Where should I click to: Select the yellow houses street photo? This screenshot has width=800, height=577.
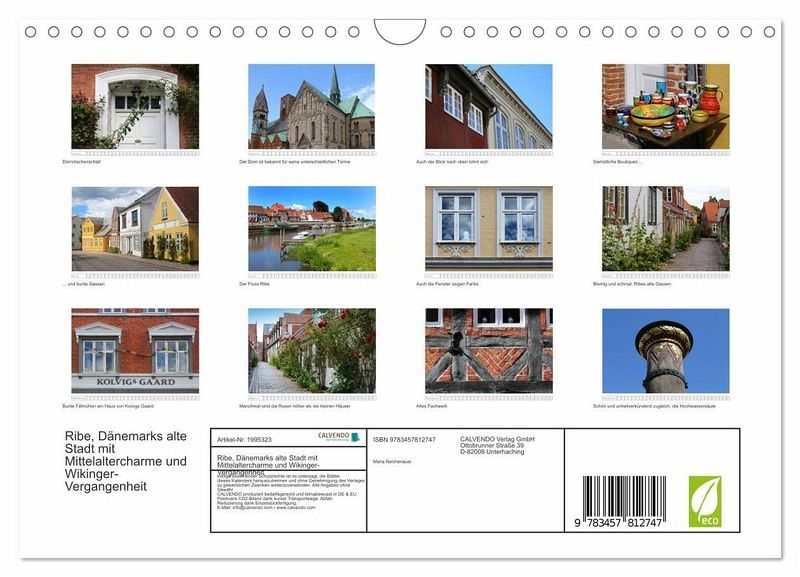[x=135, y=229]
